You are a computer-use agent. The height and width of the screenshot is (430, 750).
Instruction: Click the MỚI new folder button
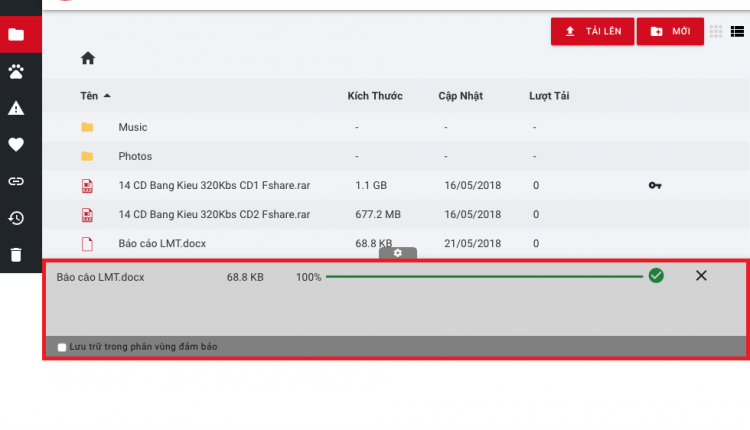pyautogui.click(x=670, y=32)
